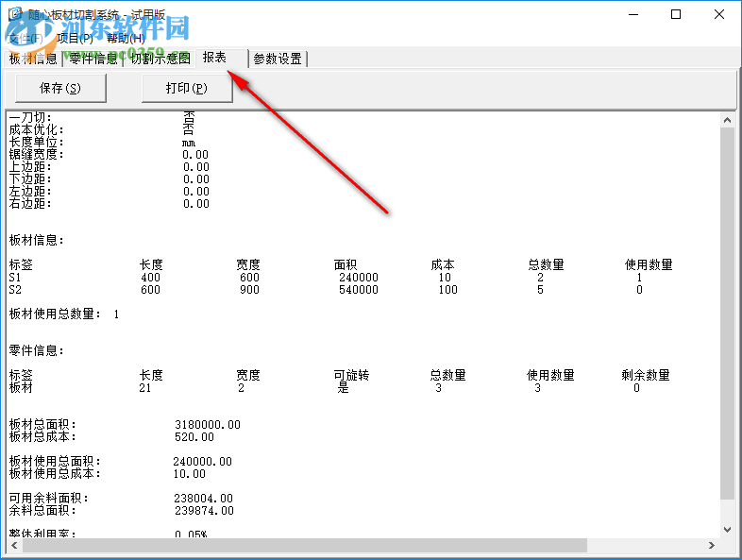
Task: Click the 保存(S) button
Action: (60, 88)
